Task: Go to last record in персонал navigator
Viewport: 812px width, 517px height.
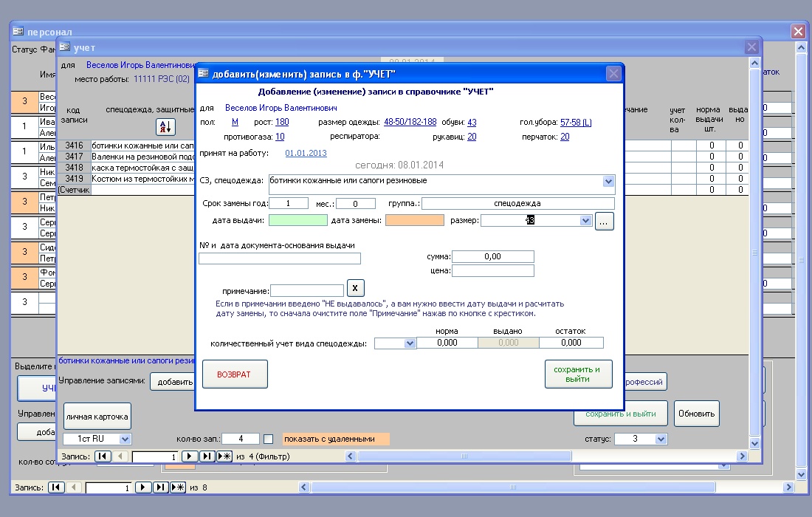Action: [x=160, y=487]
